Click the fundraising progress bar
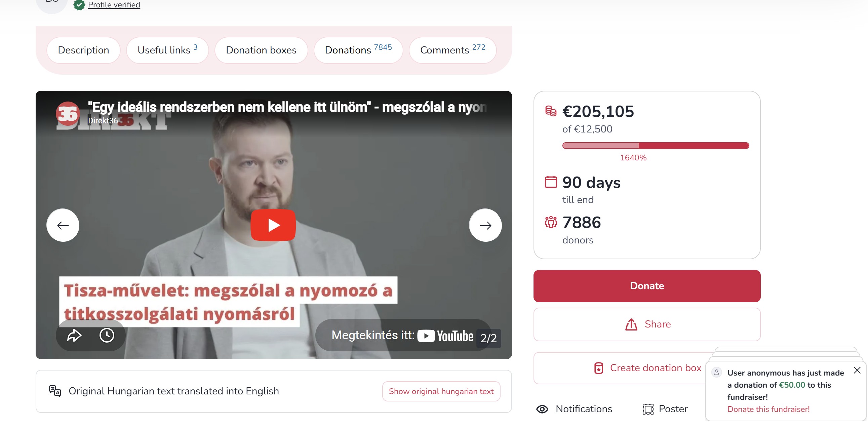The image size is (868, 427). tap(656, 145)
